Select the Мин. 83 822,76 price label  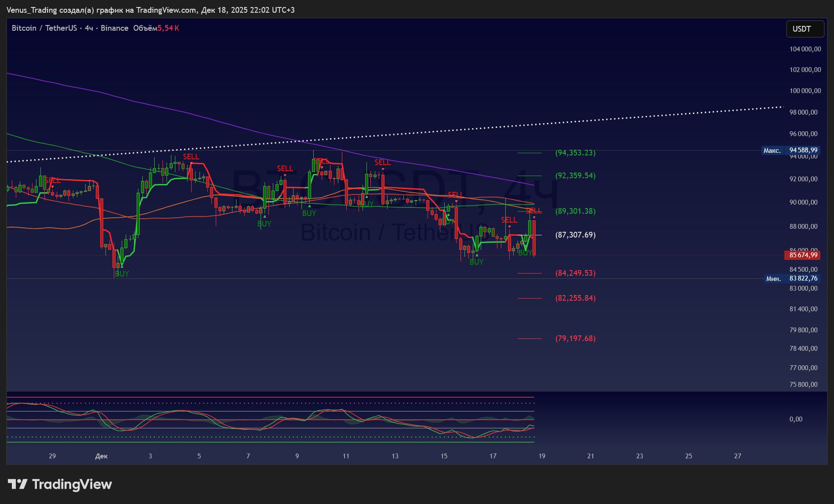coord(792,278)
